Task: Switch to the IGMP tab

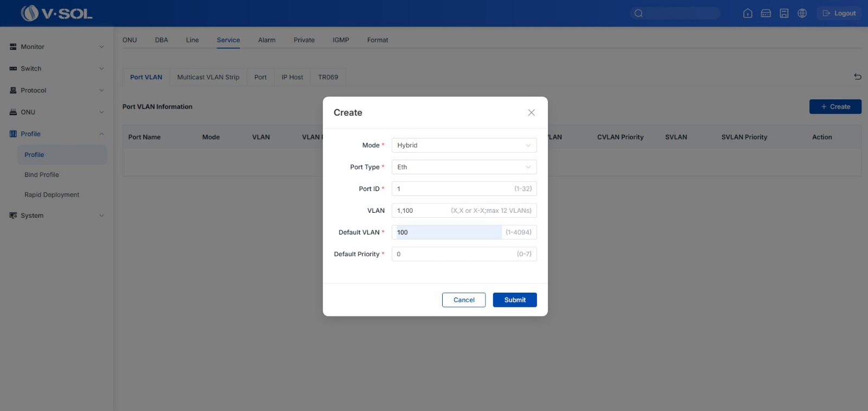Action: point(341,40)
